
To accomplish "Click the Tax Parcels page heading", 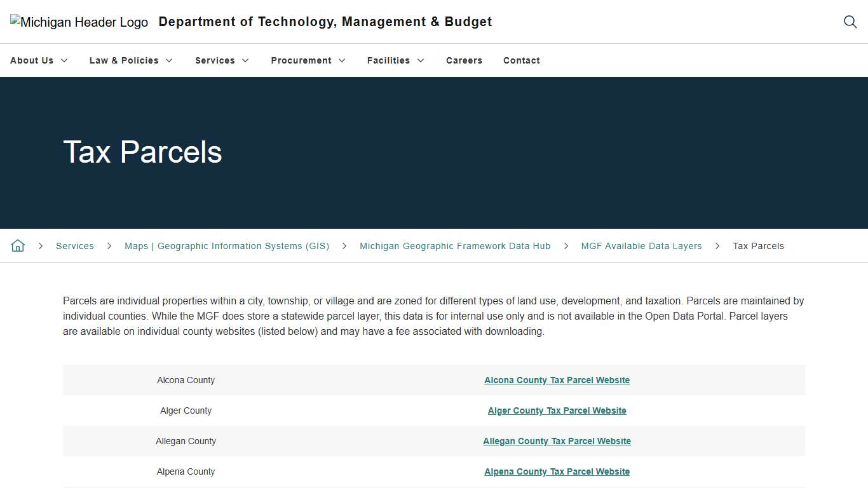I will [142, 152].
